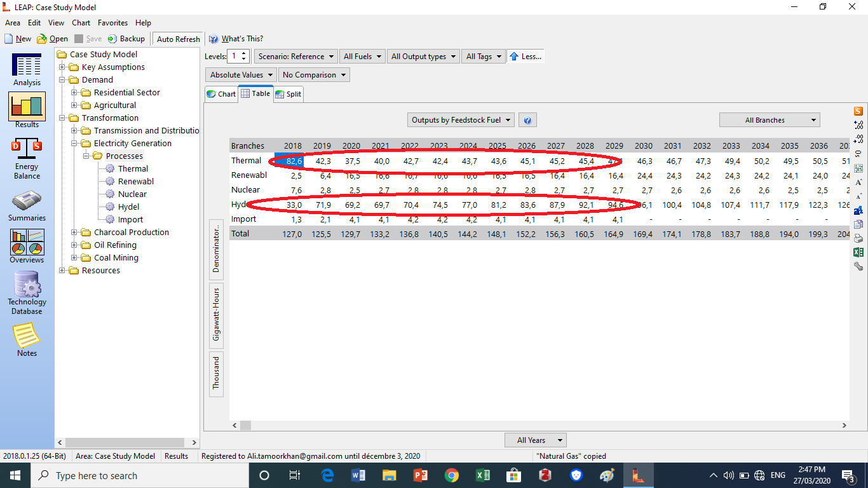Switch to the Chart tab
Viewport: 868px width, 488px height.
221,94
